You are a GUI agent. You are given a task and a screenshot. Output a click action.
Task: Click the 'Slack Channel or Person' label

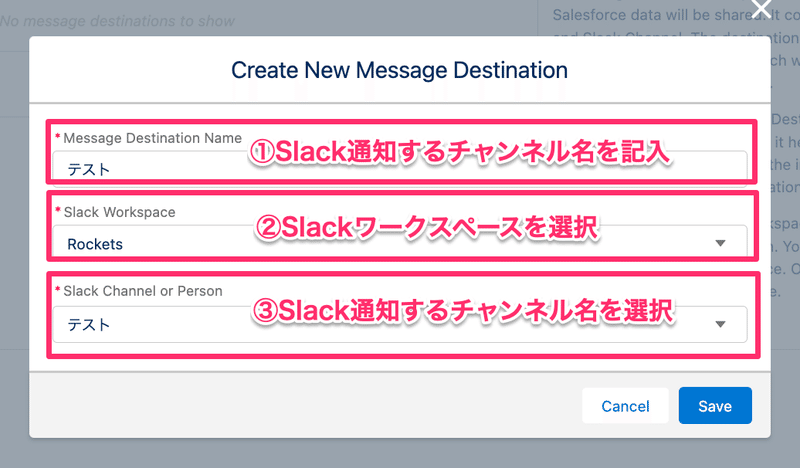coord(143,291)
